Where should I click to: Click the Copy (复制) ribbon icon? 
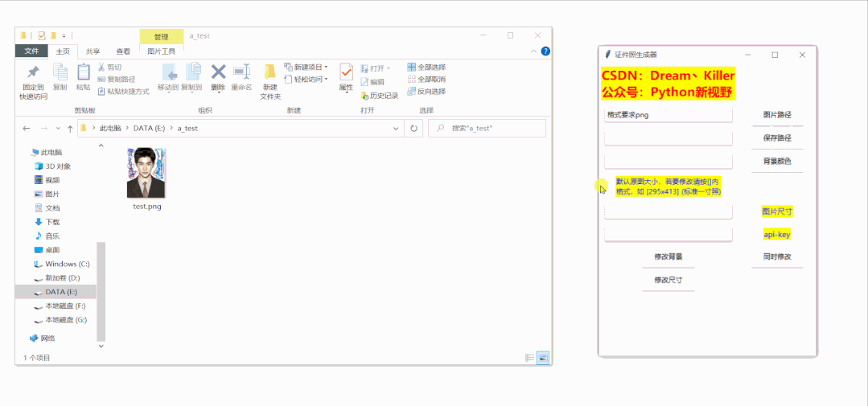point(60,72)
